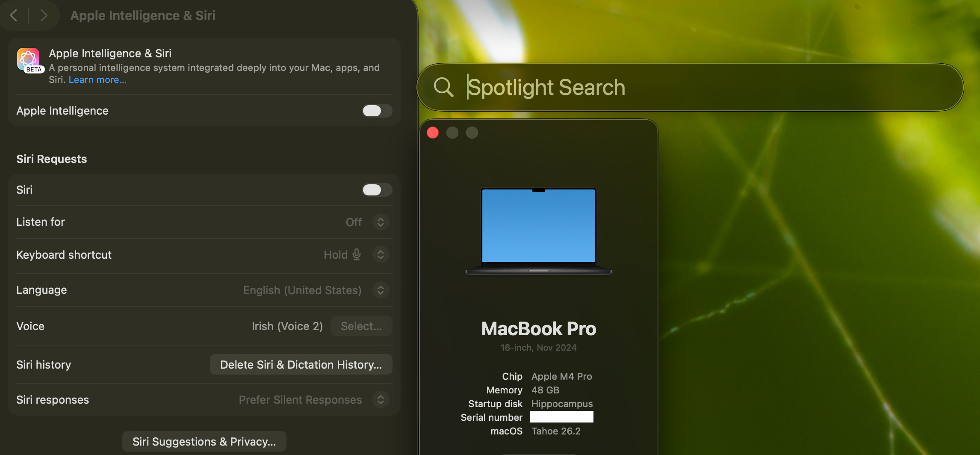Viewport: 980px width, 455px height.
Task: Click the Startup disk label
Action: [x=496, y=404]
